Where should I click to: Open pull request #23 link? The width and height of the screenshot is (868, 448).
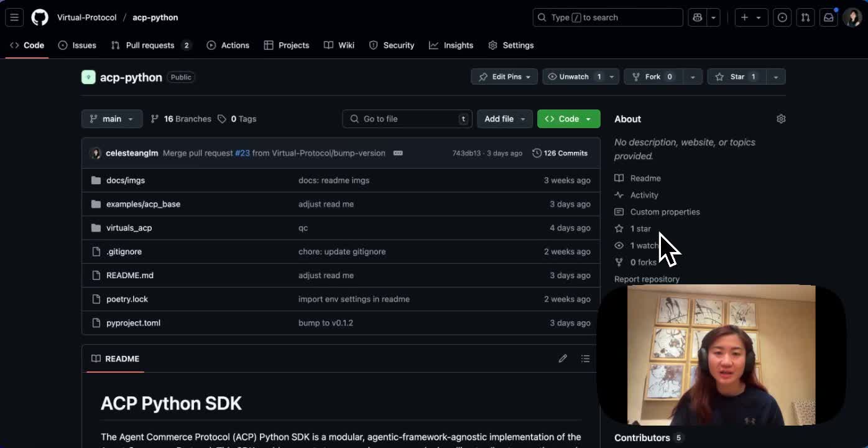(x=242, y=153)
